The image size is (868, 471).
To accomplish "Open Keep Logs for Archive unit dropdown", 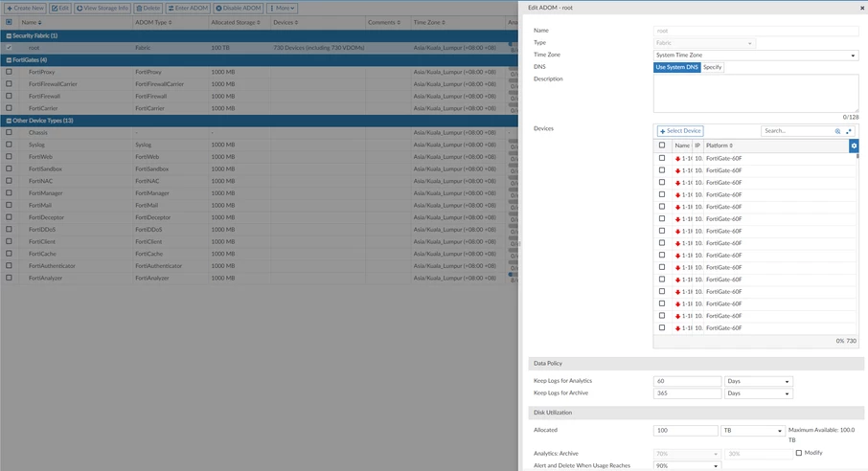I will (x=759, y=393).
